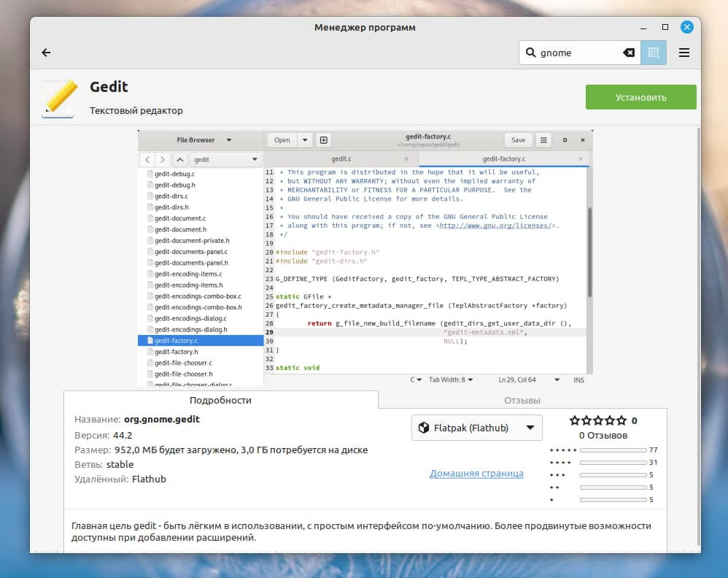Select gedit-factory.c in the preview file list

(201, 341)
